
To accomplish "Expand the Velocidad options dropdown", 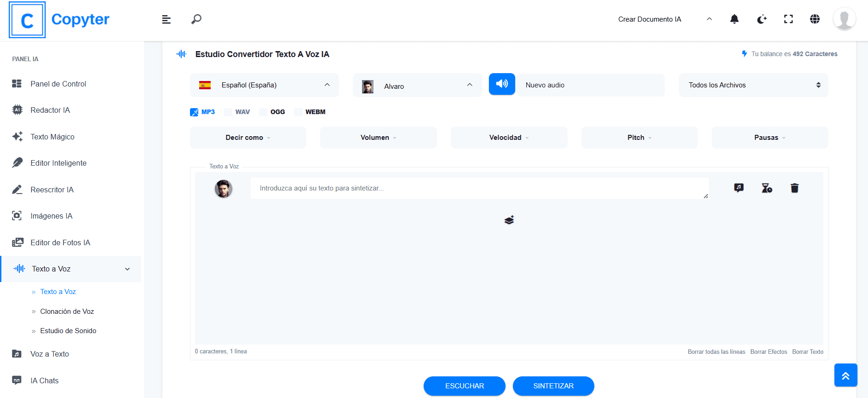I will 509,138.
